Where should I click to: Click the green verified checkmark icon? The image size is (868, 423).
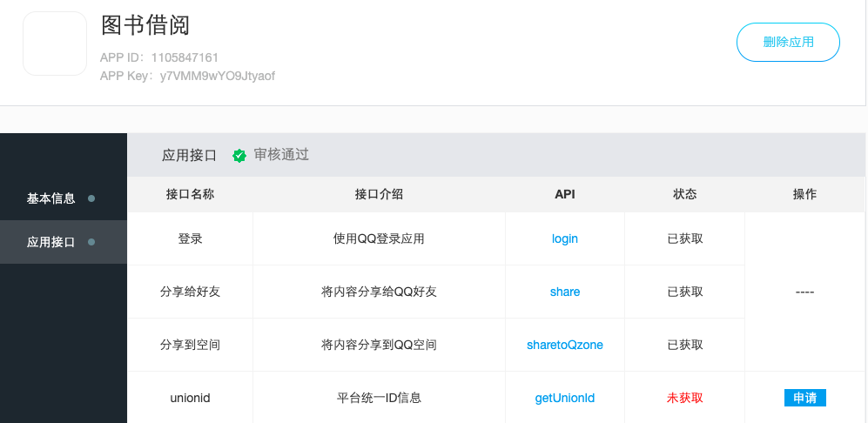[239, 156]
